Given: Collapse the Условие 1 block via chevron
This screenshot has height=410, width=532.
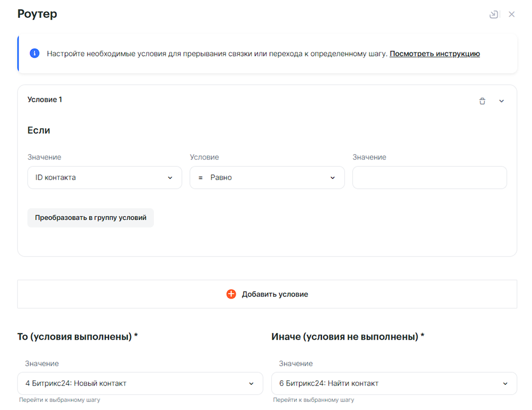Looking at the screenshot, I should (502, 101).
